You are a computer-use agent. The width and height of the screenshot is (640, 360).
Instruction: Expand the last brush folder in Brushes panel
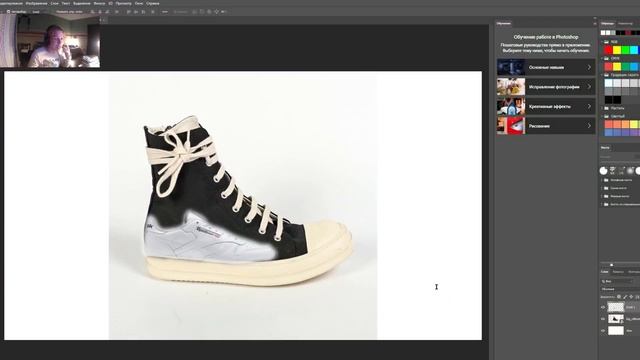(602, 204)
